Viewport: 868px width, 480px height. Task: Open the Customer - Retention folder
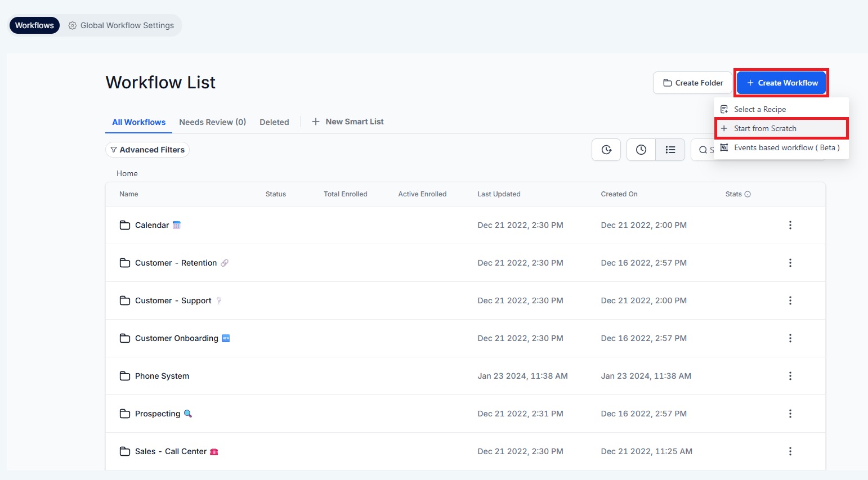[x=176, y=263]
